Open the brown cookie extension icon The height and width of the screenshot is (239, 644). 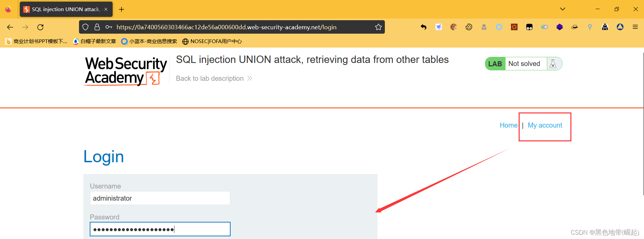tap(454, 27)
